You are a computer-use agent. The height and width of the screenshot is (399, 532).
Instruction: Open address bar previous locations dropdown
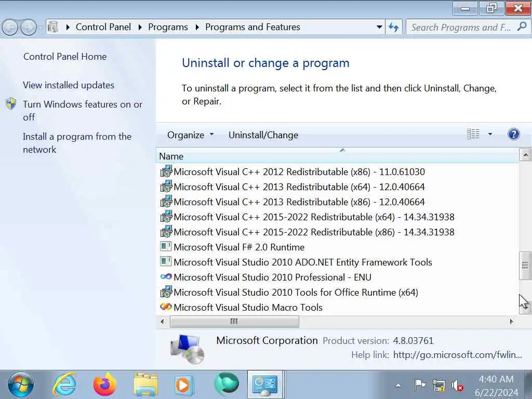(x=379, y=27)
